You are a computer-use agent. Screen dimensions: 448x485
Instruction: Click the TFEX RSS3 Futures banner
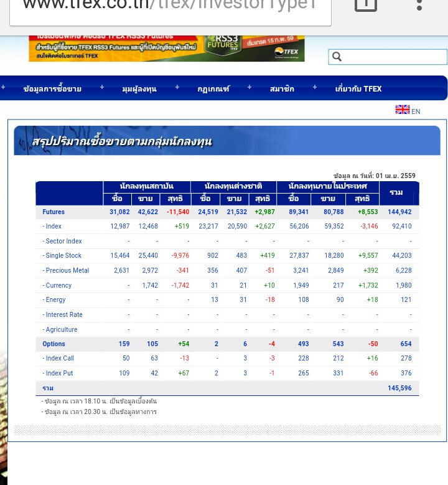pyautogui.click(x=166, y=49)
